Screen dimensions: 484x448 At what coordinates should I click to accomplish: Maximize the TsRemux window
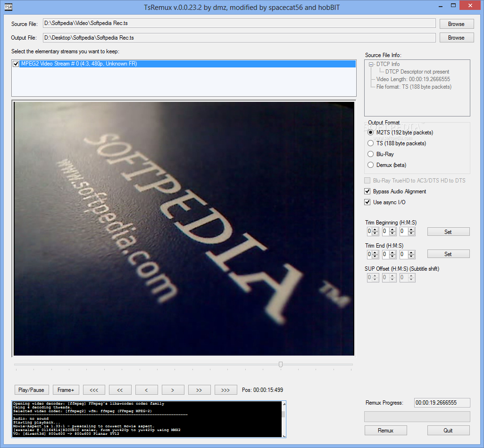pyautogui.click(x=453, y=6)
